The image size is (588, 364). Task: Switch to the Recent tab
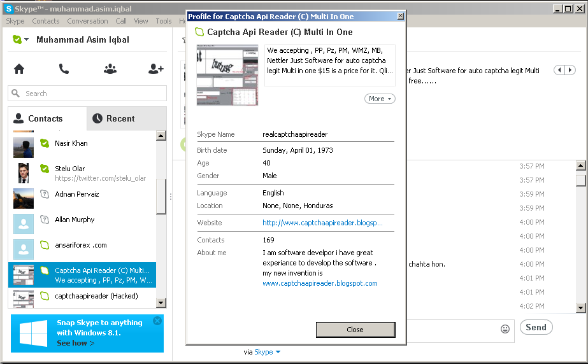point(127,118)
